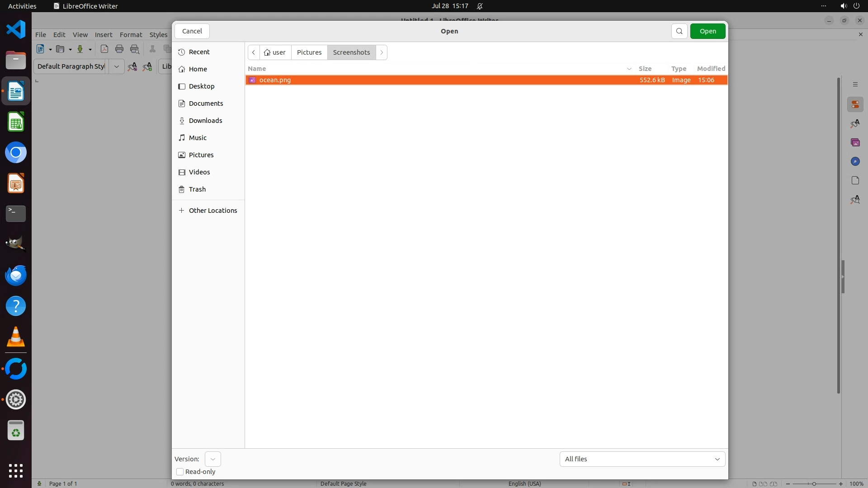Expand the Default Paragraph Style dropdown arrow
The width and height of the screenshot is (868, 488).
pyautogui.click(x=116, y=66)
